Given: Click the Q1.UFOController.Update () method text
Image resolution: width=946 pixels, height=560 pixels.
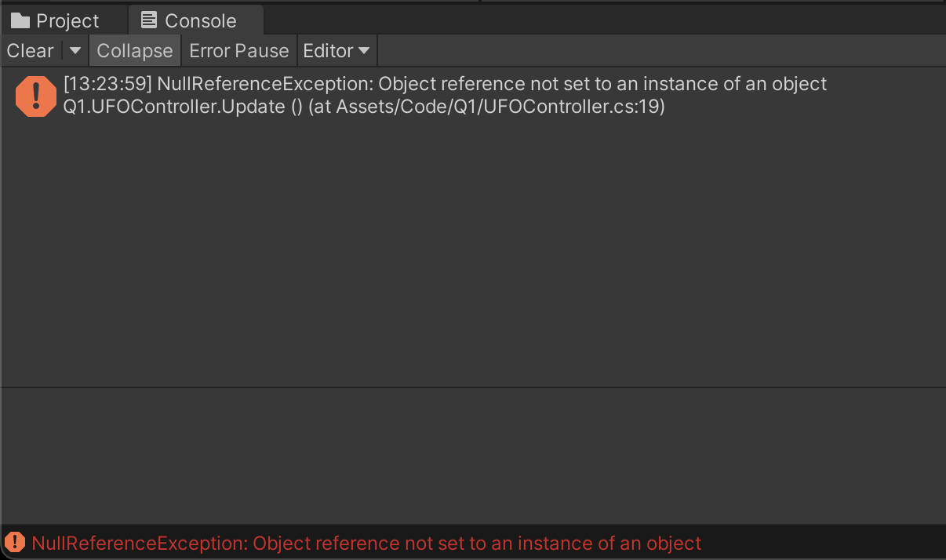Looking at the screenshot, I should (x=182, y=107).
